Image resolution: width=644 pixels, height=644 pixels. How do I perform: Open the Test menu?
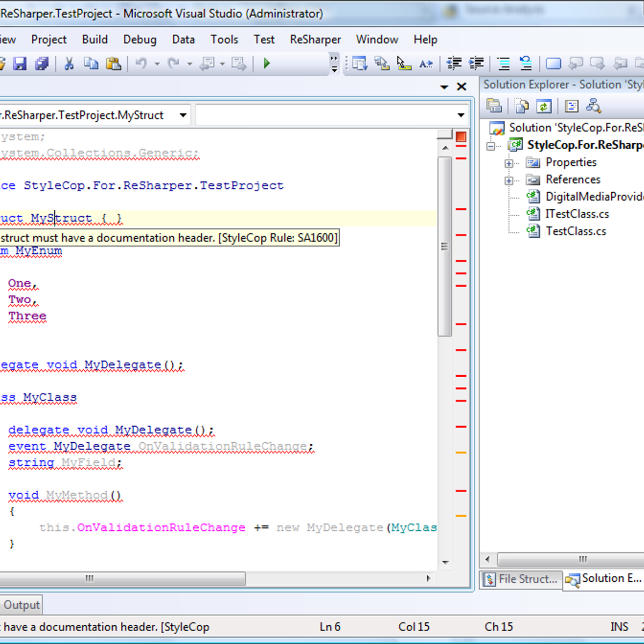pos(264,39)
